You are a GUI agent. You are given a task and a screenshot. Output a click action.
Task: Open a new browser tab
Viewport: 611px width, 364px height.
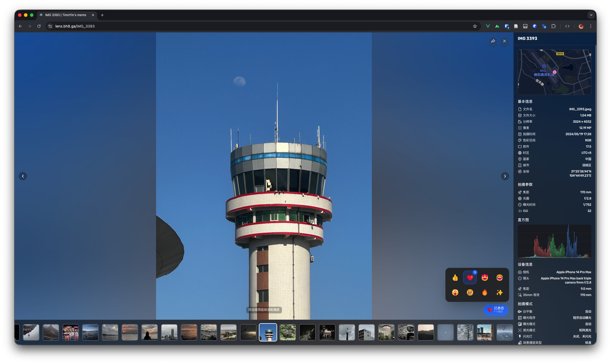point(102,15)
